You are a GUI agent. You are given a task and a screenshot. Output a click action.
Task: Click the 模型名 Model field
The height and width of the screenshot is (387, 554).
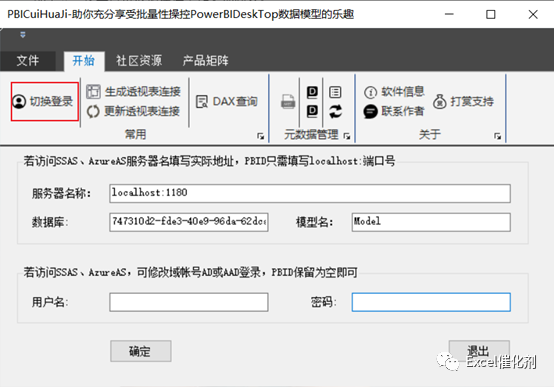[x=431, y=222]
